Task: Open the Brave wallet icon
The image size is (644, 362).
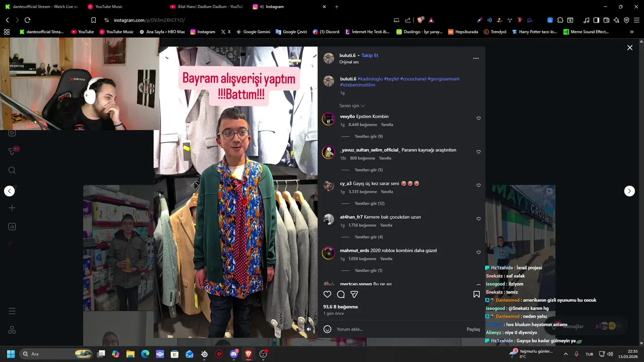Action: click(x=606, y=20)
